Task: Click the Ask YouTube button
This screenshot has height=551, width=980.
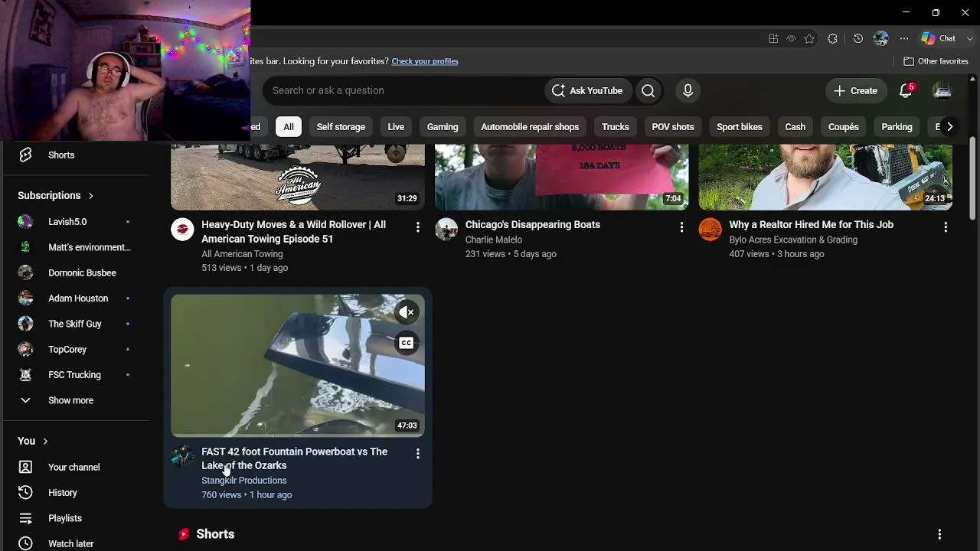Action: (588, 90)
